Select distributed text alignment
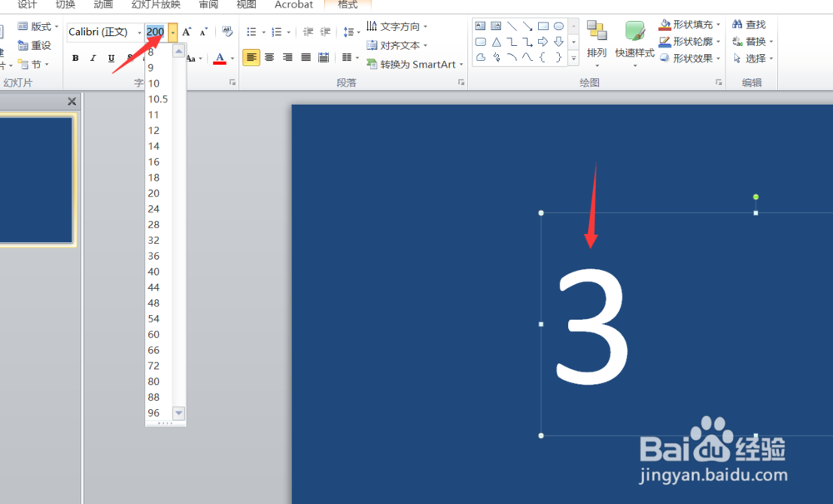Screen dimensions: 833x504 coord(323,57)
